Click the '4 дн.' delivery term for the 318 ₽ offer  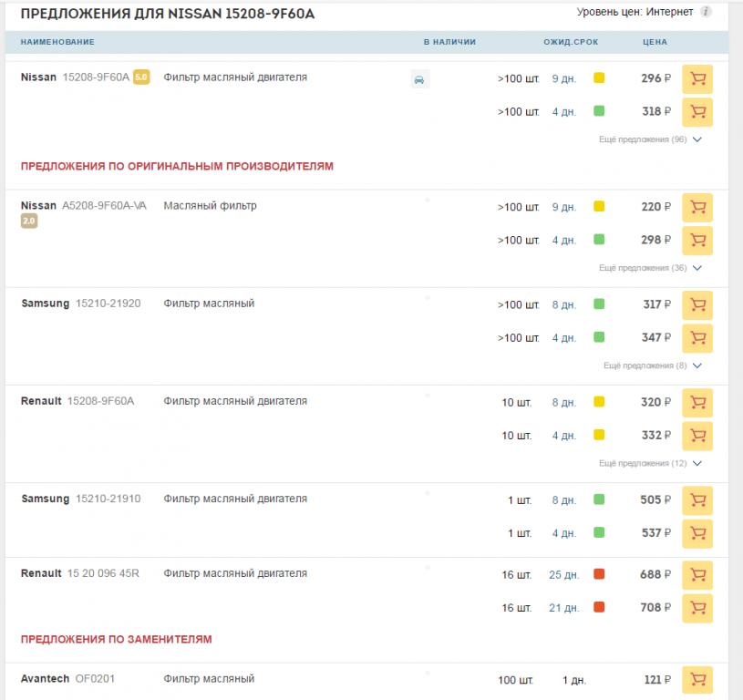564,112
